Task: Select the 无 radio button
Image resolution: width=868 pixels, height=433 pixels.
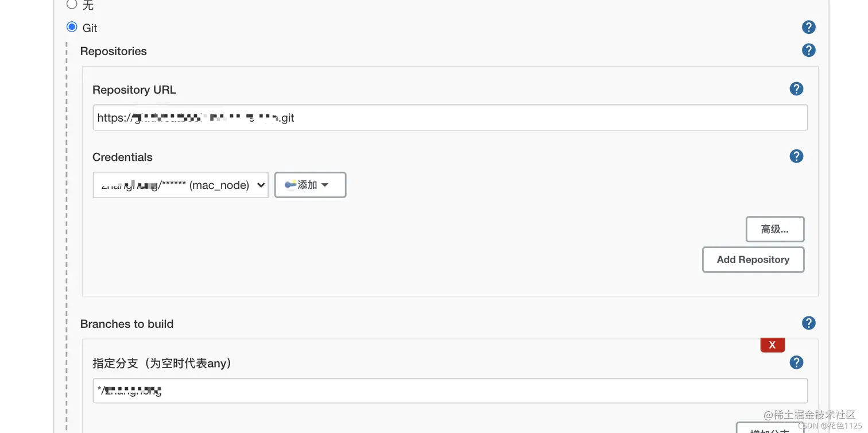Action: [72, 5]
